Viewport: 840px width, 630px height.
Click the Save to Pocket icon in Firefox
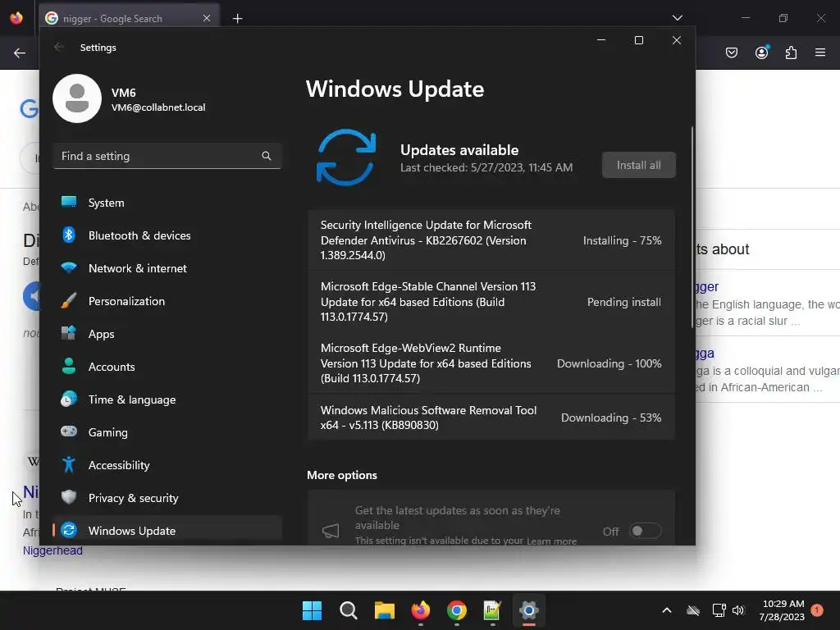[732, 52]
